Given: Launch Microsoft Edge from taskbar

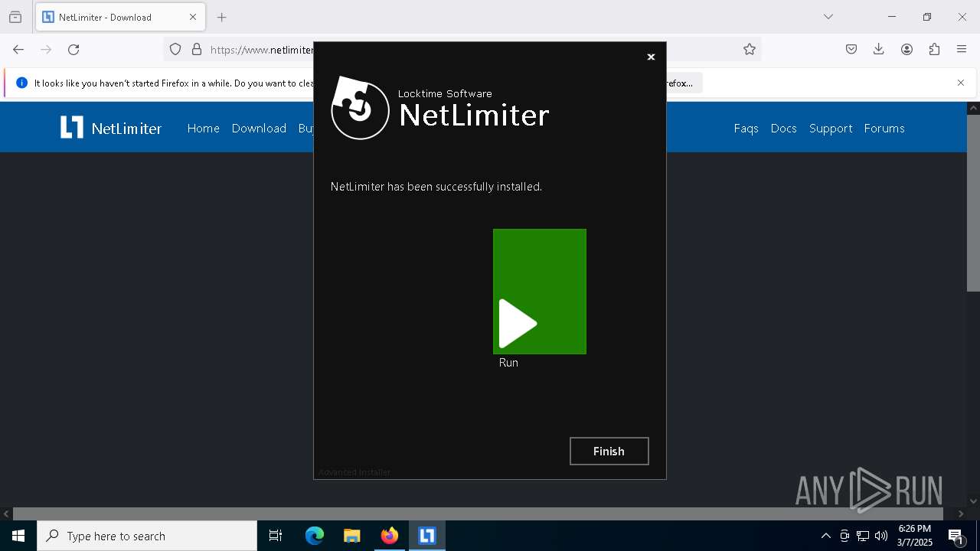Looking at the screenshot, I should pyautogui.click(x=315, y=536).
